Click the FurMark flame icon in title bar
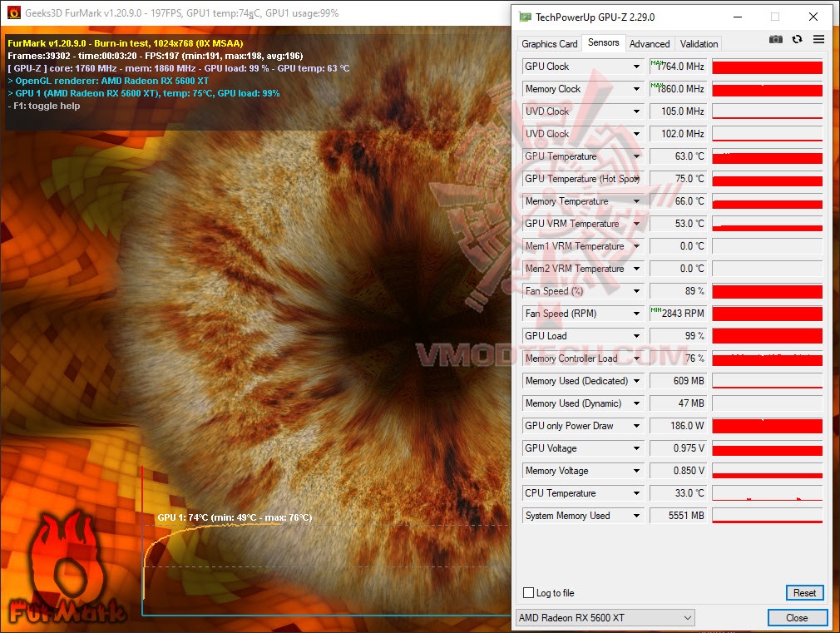The image size is (840, 633). coord(14,12)
